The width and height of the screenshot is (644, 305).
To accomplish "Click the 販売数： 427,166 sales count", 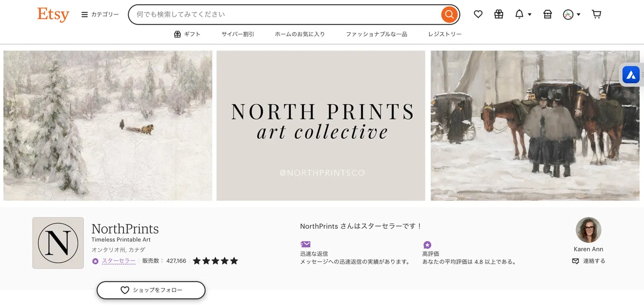I will tap(164, 261).
